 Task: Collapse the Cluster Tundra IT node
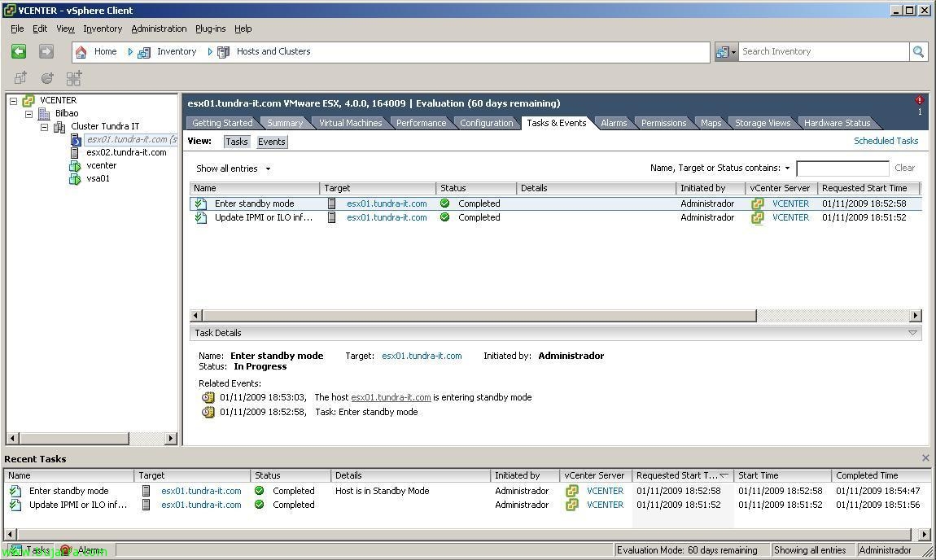click(44, 126)
